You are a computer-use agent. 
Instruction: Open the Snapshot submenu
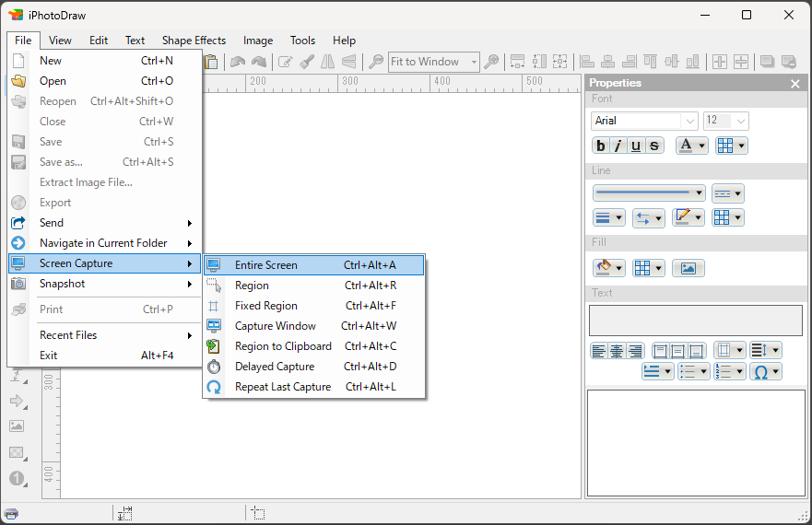pyautogui.click(x=104, y=284)
